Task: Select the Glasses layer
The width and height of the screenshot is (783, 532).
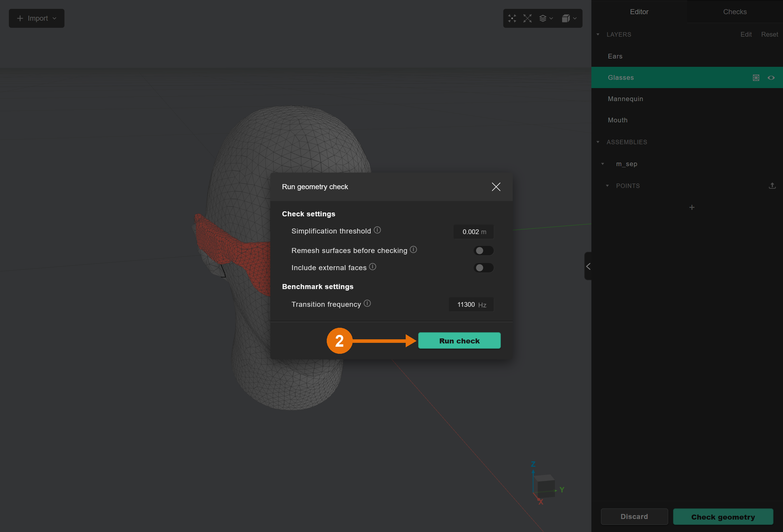Action: click(x=687, y=77)
